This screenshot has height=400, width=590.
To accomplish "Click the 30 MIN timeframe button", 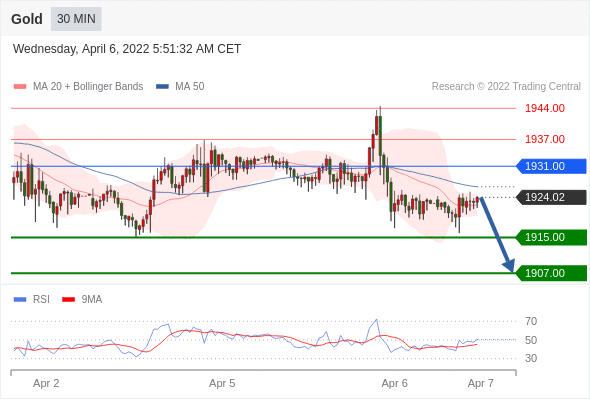I will click(x=76, y=19).
